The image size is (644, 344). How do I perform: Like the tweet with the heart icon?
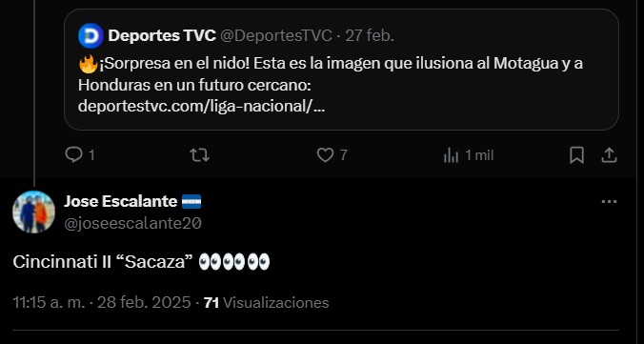[325, 155]
